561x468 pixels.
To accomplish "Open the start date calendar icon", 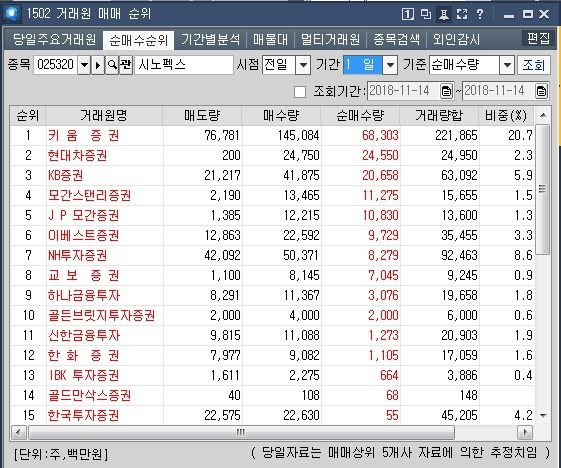I will click(447, 91).
